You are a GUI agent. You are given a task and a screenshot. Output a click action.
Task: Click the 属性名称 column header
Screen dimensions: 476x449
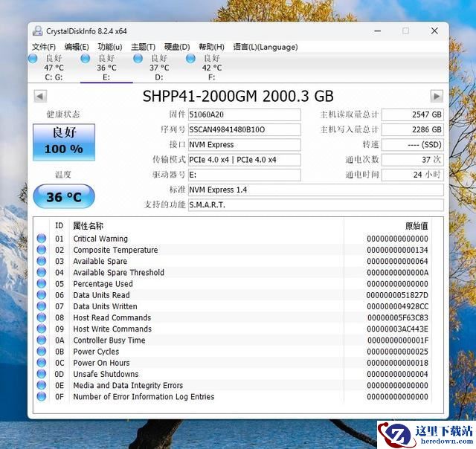89,226
